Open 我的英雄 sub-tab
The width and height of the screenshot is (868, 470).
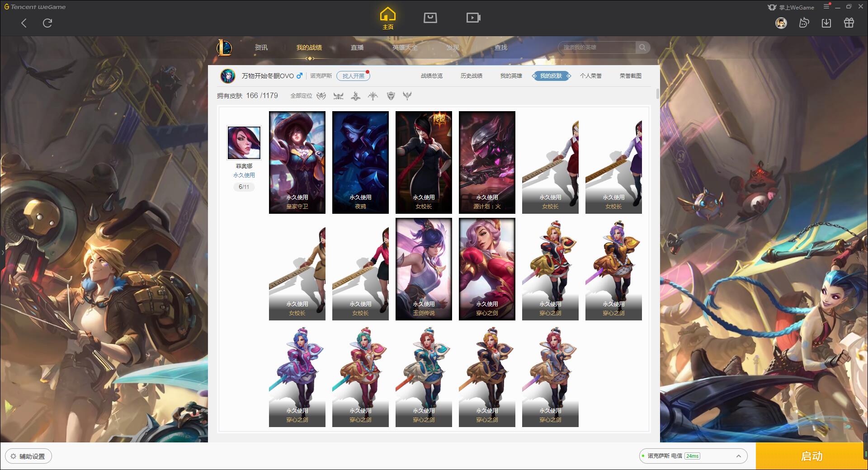pyautogui.click(x=511, y=76)
